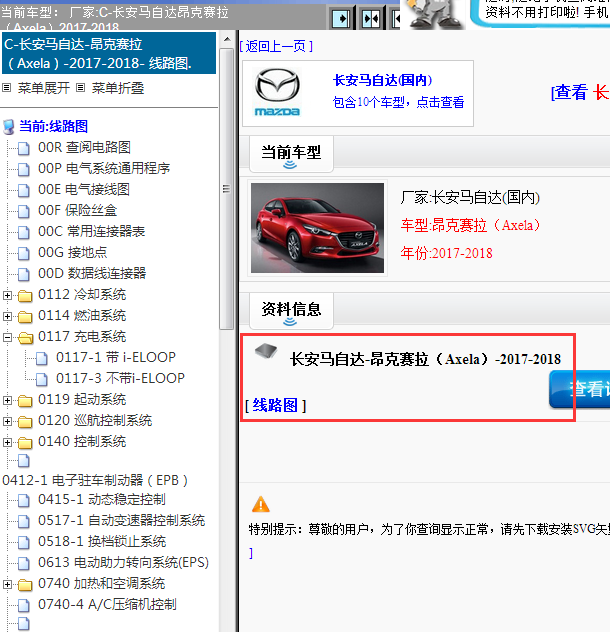The width and height of the screenshot is (610, 632).
Task: Click the collapse-both-arrows toolbar icon
Action: pos(371,19)
